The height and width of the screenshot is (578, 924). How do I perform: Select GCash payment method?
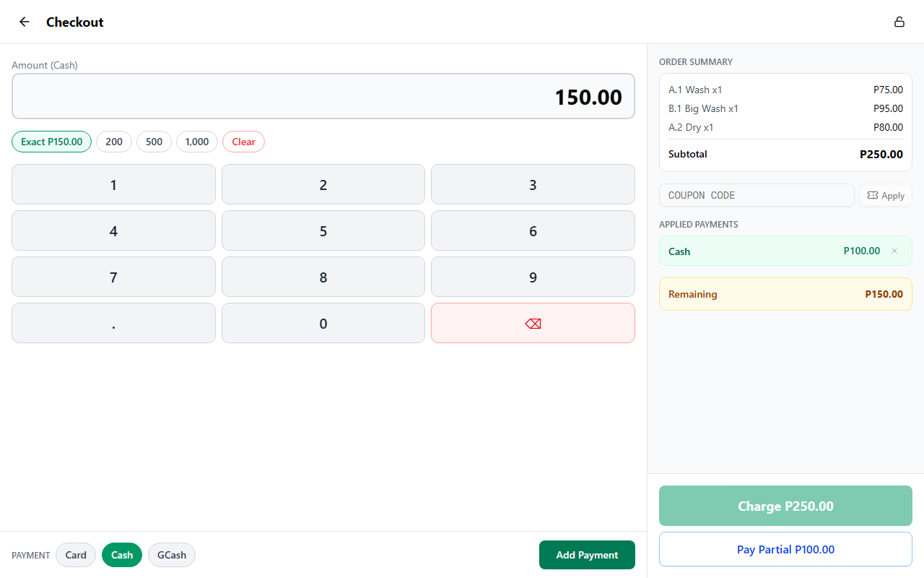pos(172,555)
